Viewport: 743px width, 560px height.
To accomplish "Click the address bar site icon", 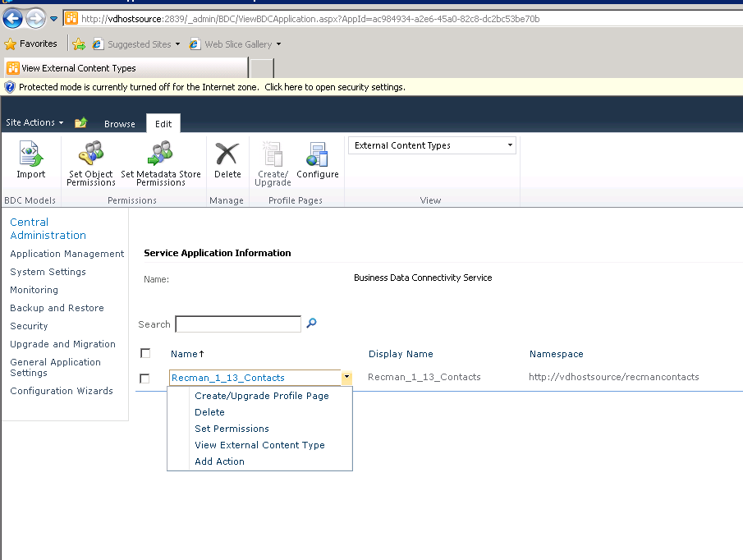I will tap(71, 19).
